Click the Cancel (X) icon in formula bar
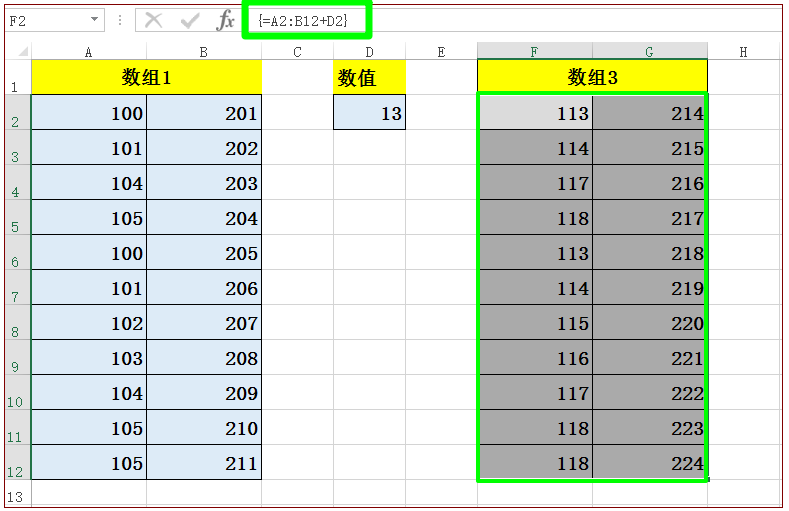 153,21
